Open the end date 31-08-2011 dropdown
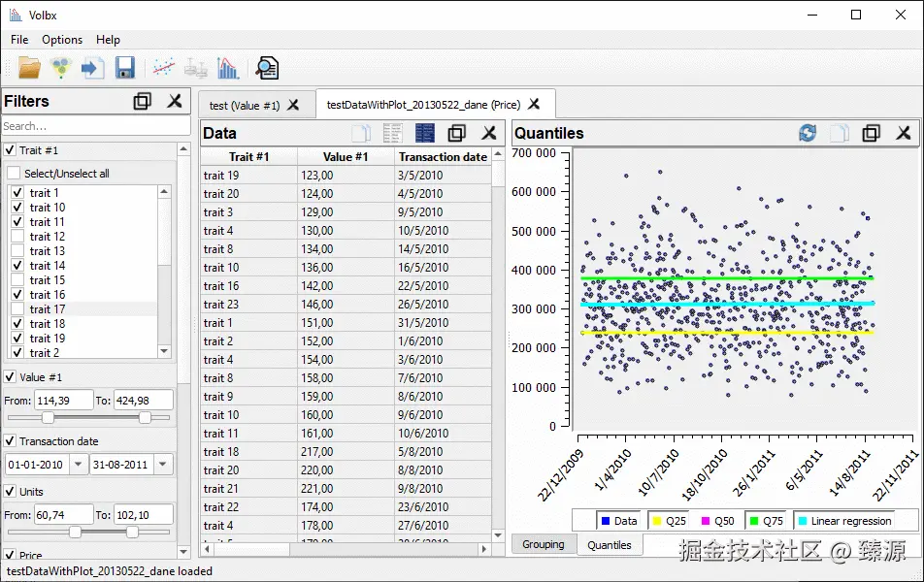The width and height of the screenshot is (924, 582). pos(163,465)
